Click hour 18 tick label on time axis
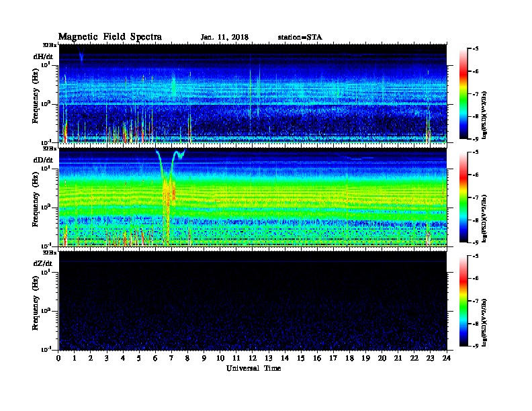The height and width of the screenshot is (411, 532). pos(349,359)
